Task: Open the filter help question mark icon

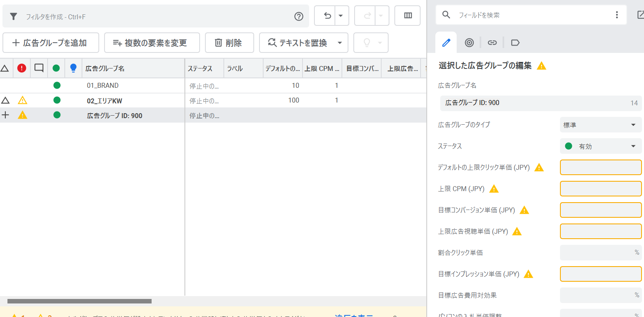Action: tap(299, 16)
